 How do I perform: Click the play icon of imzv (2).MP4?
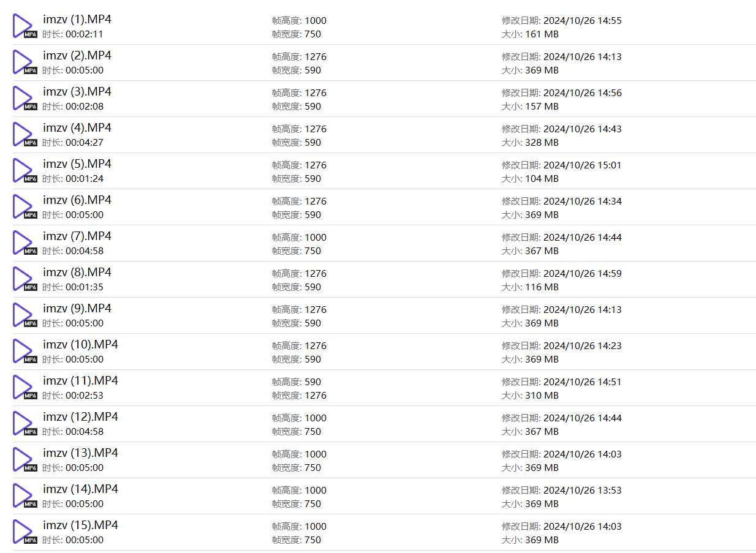[23, 62]
